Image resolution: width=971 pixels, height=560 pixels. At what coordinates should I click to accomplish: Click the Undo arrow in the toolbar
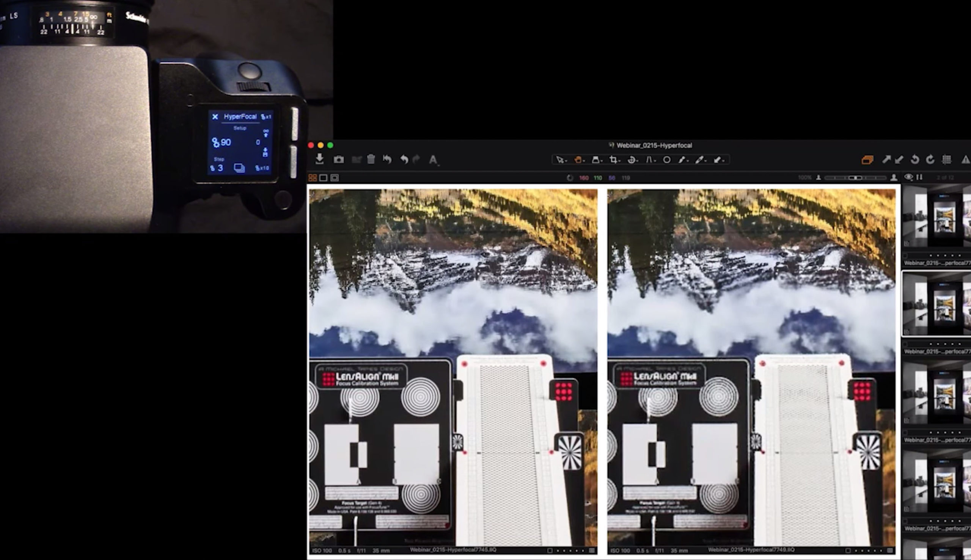pyautogui.click(x=404, y=160)
